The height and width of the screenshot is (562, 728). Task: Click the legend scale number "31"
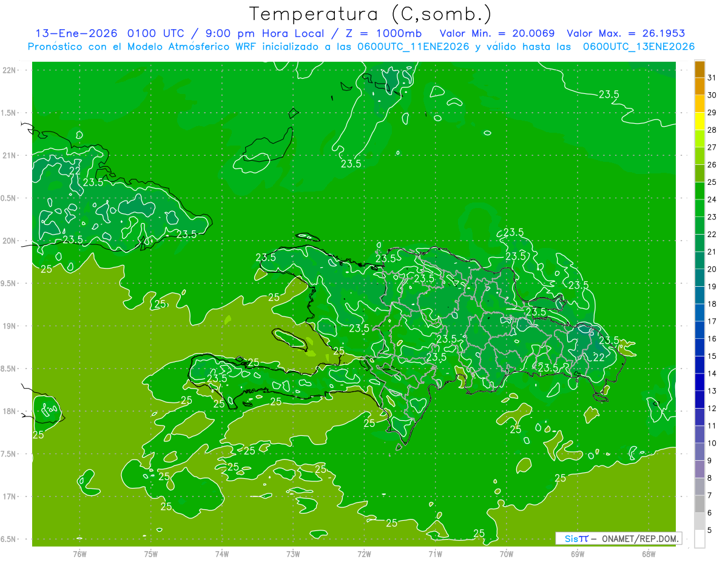coord(712,78)
